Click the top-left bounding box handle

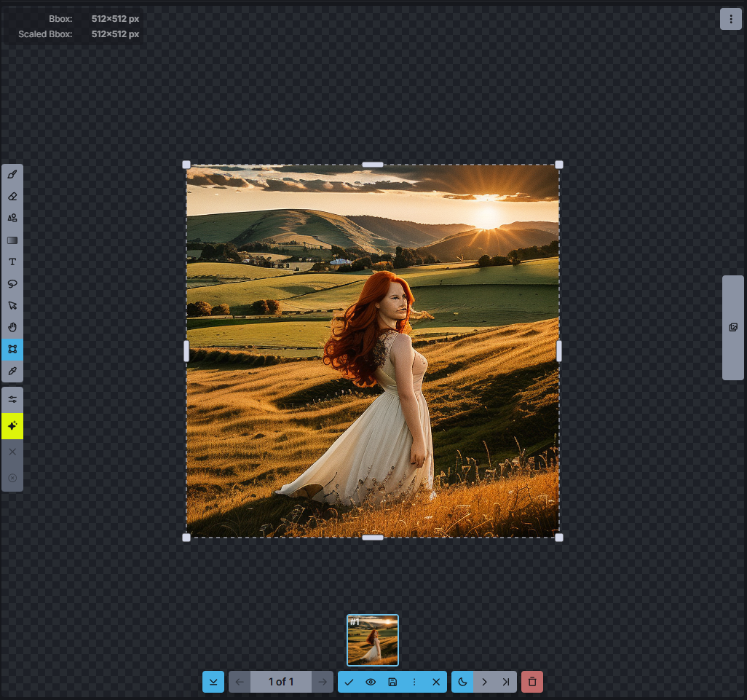[x=186, y=165]
